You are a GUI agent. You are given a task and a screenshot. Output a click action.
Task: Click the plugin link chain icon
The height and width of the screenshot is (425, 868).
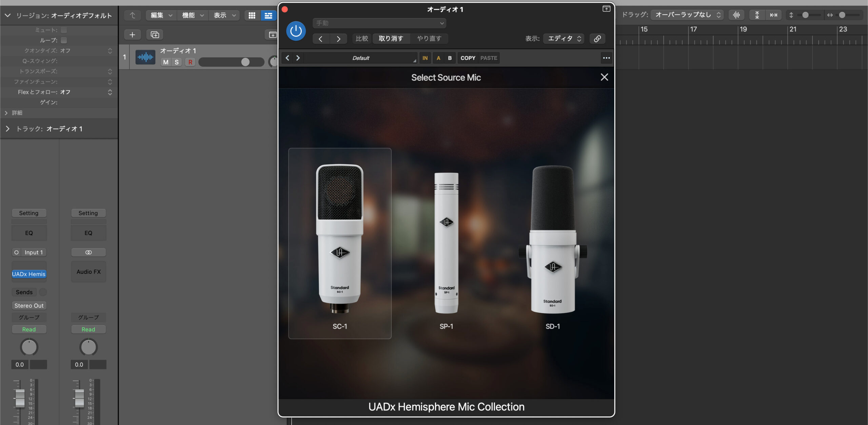(597, 39)
